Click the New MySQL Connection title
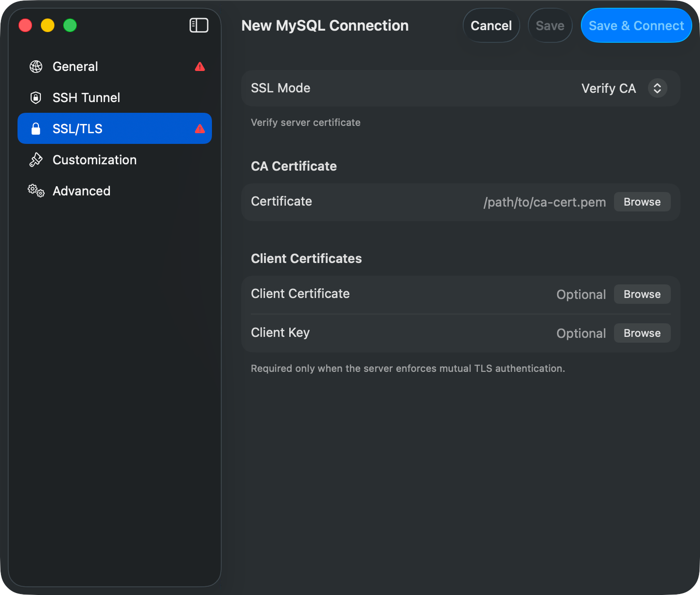The width and height of the screenshot is (700, 595). (x=325, y=25)
